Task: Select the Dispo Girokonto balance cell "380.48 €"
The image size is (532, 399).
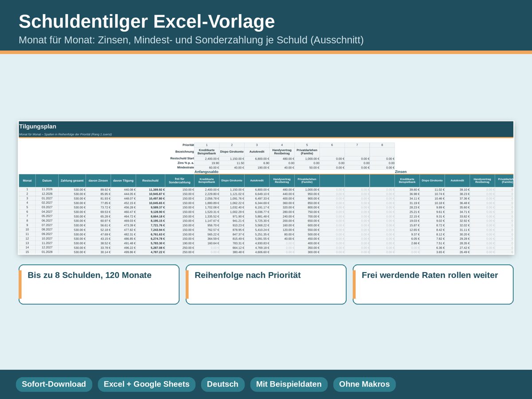Action: coord(232,252)
